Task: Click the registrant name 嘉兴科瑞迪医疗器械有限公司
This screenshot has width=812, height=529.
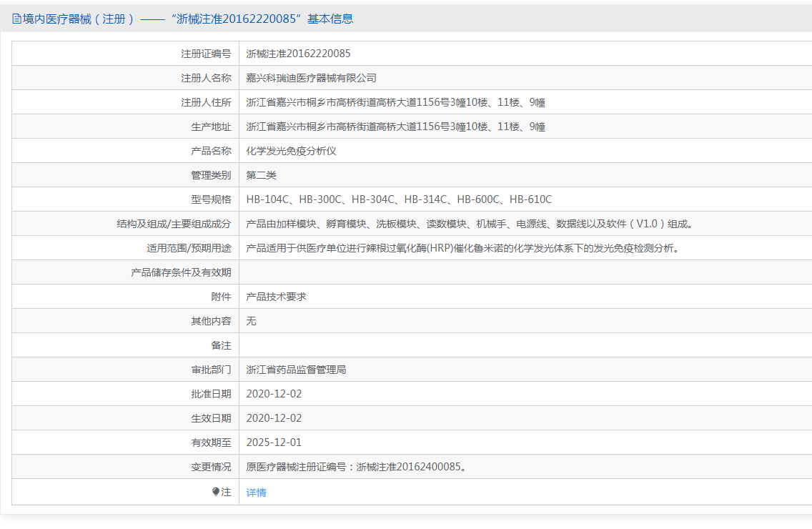Action: click(x=311, y=78)
